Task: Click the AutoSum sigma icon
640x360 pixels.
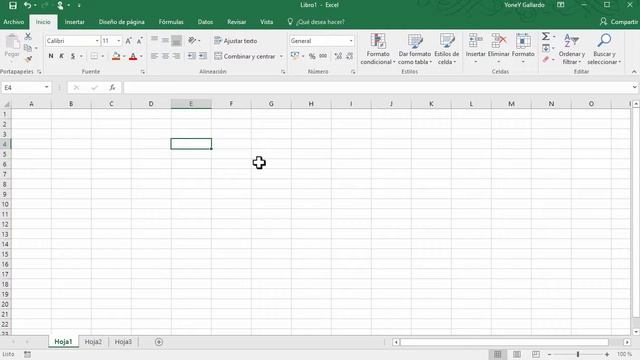Action: [x=546, y=36]
